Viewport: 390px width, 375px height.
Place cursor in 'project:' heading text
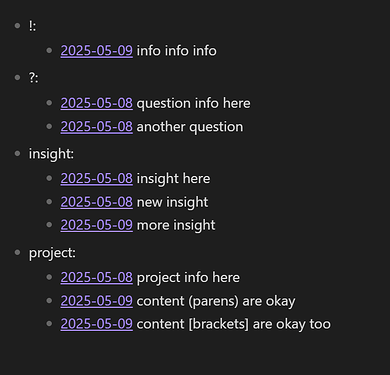pos(52,253)
